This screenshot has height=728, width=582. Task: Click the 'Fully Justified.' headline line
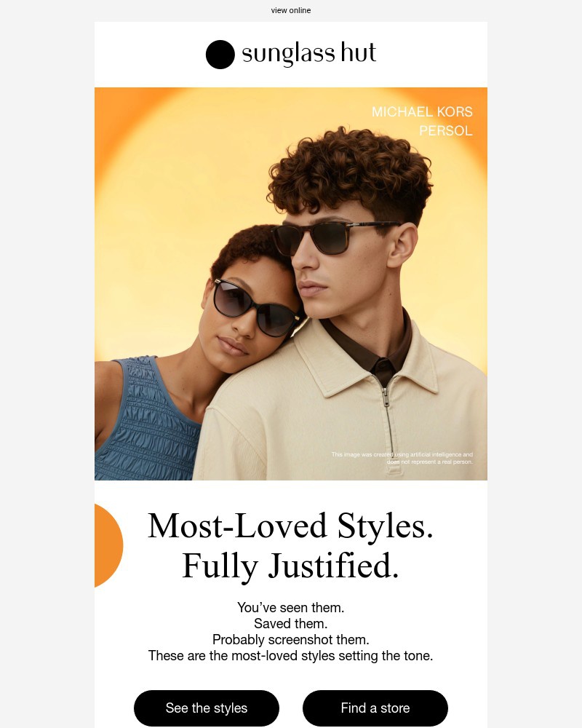pyautogui.click(x=290, y=566)
